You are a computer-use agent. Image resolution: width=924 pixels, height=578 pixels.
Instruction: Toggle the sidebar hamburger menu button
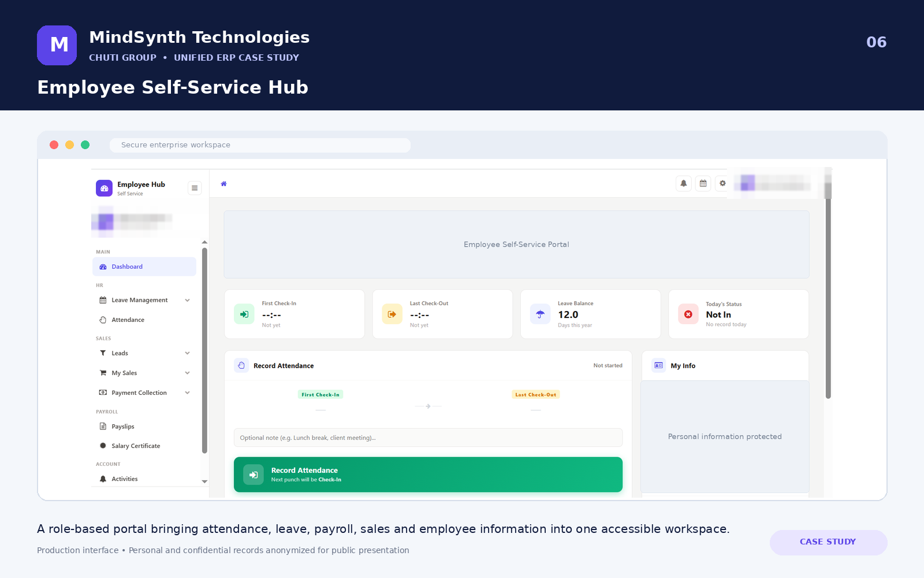coord(195,188)
